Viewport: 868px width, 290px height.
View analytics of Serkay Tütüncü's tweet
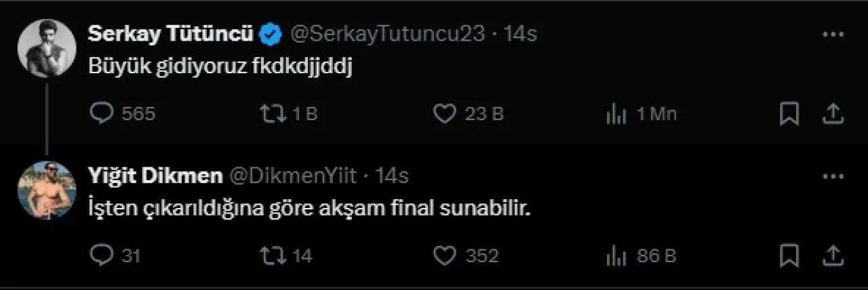[615, 115]
